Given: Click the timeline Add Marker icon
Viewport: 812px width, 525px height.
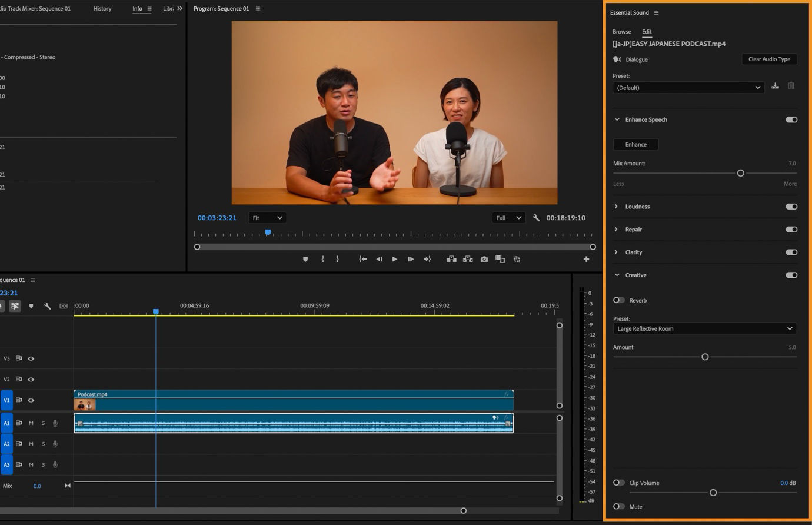Looking at the screenshot, I should (x=31, y=305).
